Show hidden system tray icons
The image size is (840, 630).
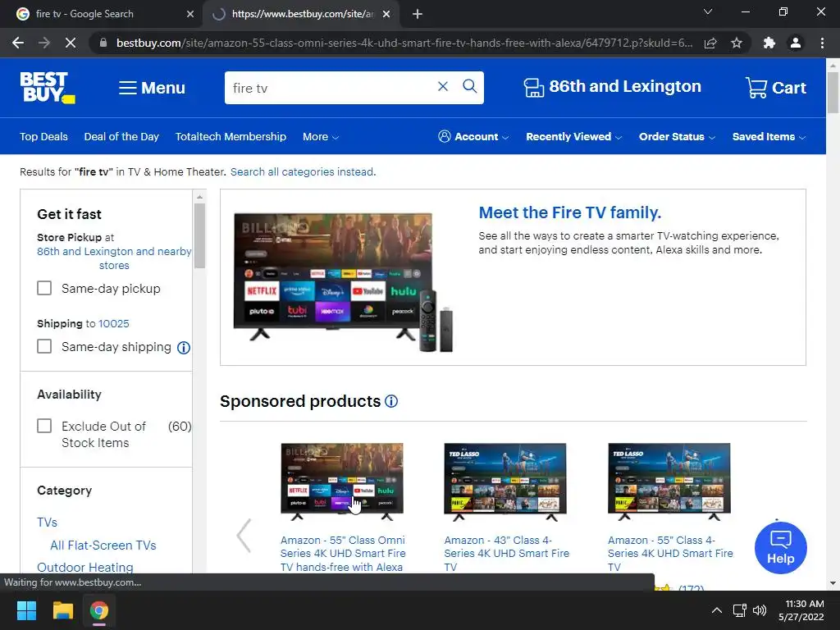coord(717,610)
